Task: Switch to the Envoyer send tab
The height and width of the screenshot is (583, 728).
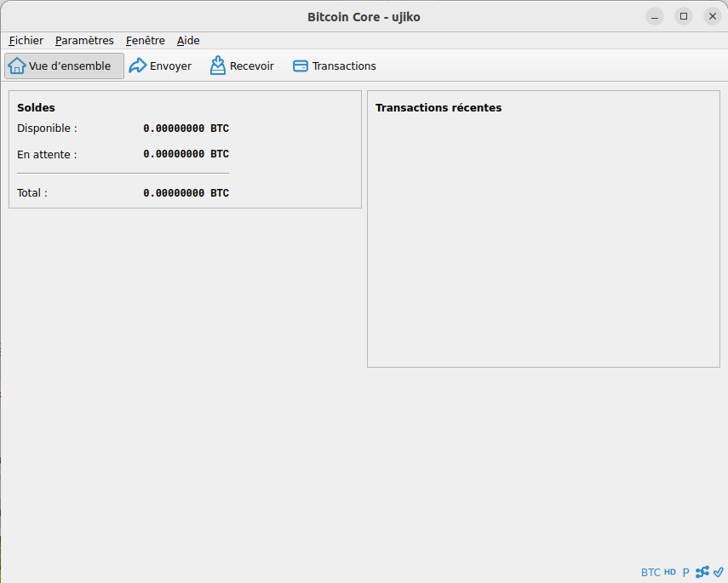Action: [160, 66]
